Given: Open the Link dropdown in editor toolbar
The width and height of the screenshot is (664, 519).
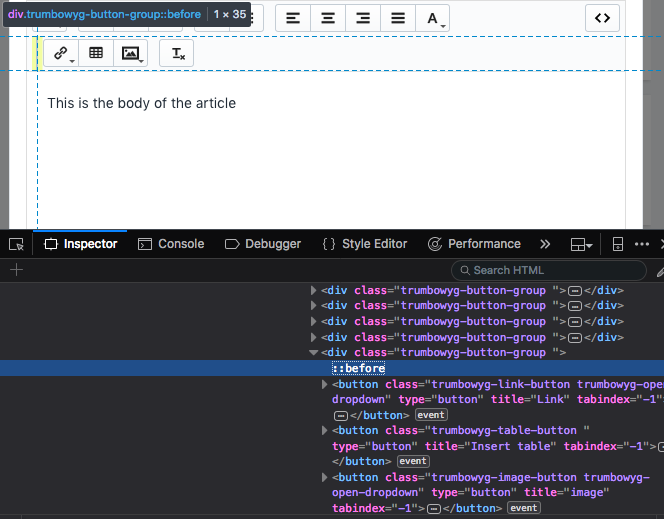Looking at the screenshot, I should click(61, 53).
